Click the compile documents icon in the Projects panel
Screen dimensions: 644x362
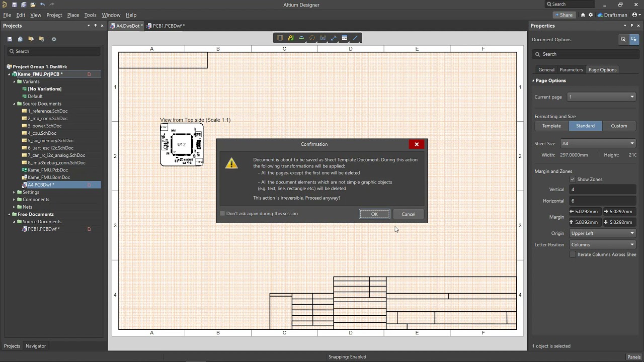tap(20, 39)
